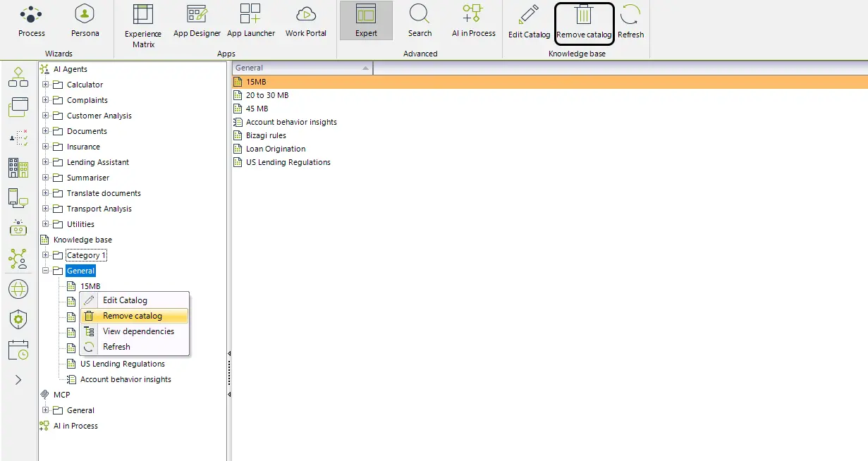Expand the Calculator folder
This screenshot has height=461, width=868.
tap(46, 85)
